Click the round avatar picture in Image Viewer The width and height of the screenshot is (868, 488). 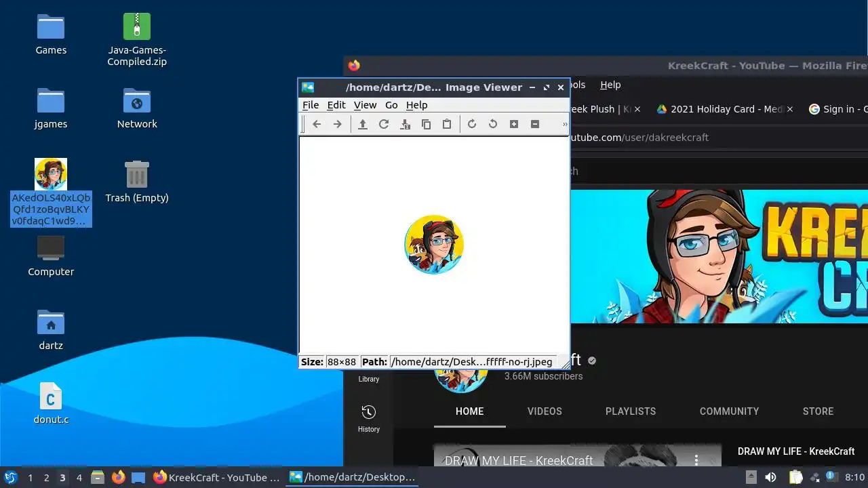tap(434, 245)
